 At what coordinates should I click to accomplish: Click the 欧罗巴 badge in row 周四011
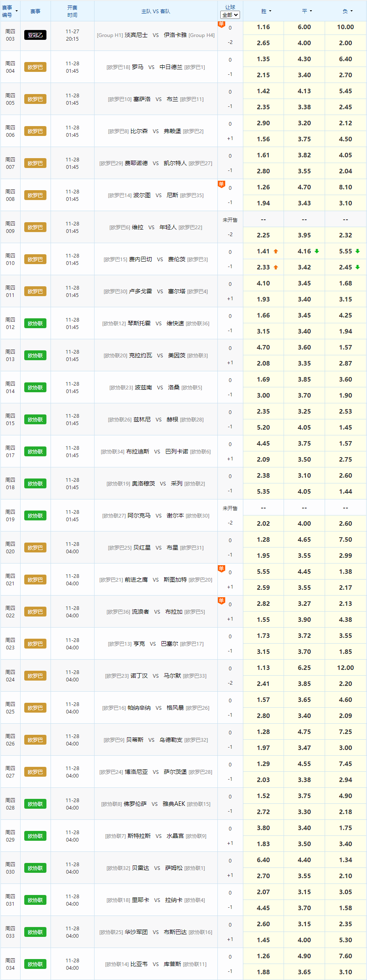[35, 291]
